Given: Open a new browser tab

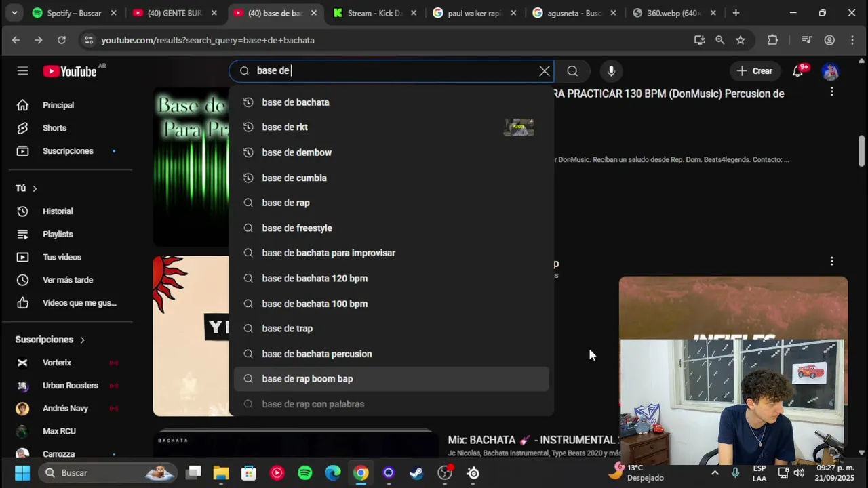Looking at the screenshot, I should click(x=736, y=13).
